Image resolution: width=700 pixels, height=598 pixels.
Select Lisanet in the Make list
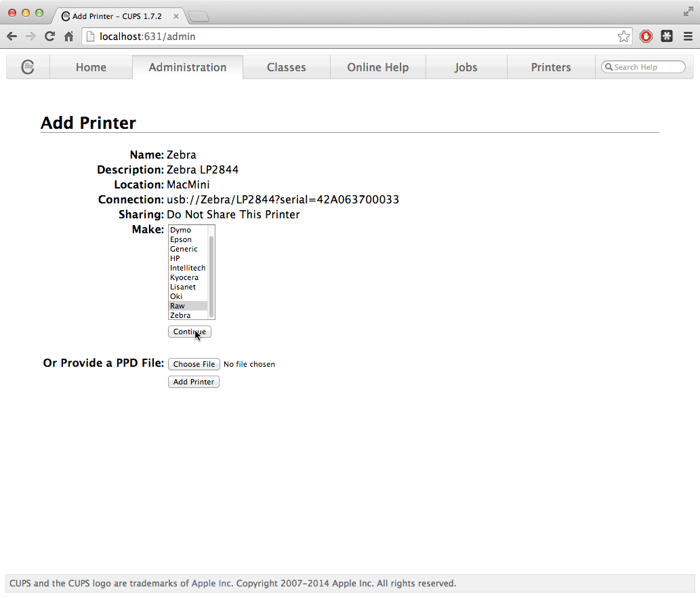188,287
